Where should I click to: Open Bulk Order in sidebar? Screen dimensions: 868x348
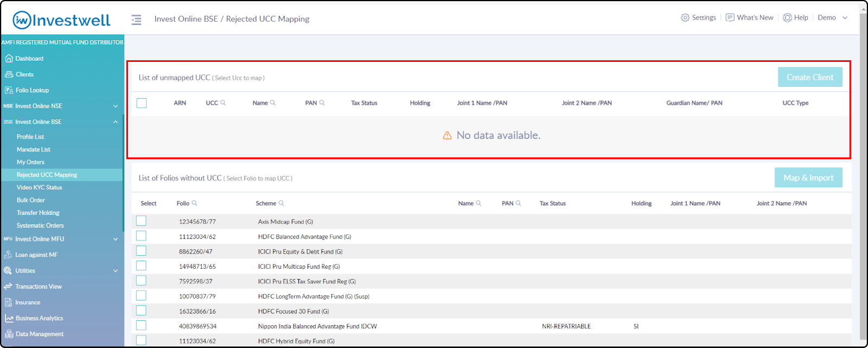tap(31, 200)
